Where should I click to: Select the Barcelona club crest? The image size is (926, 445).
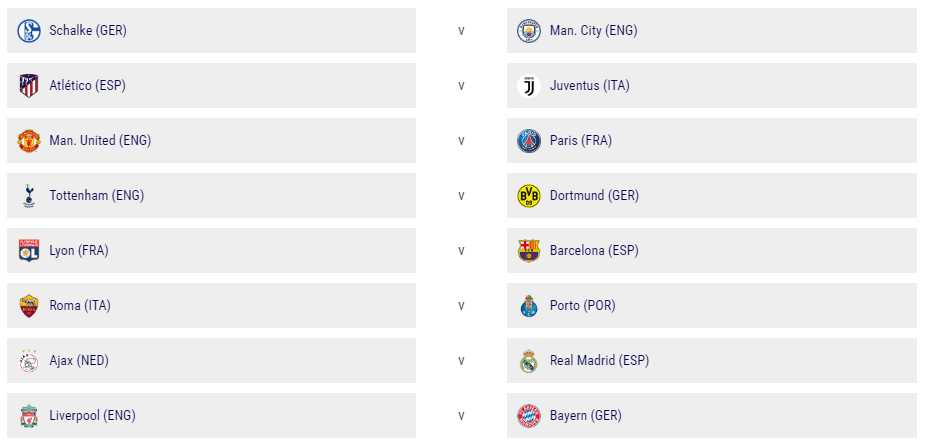(x=528, y=251)
